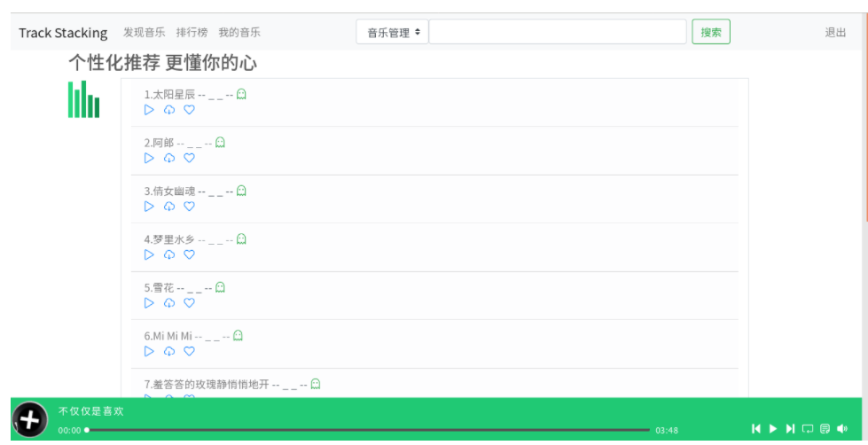This screenshot has height=445, width=868.
Task: Click the ghost icon next to 太阳星辰
Action: [241, 94]
